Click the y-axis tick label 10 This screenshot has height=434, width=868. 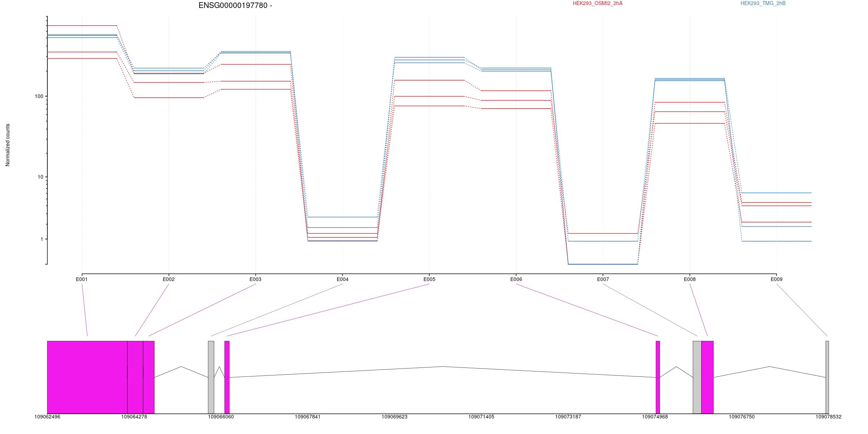(40, 177)
